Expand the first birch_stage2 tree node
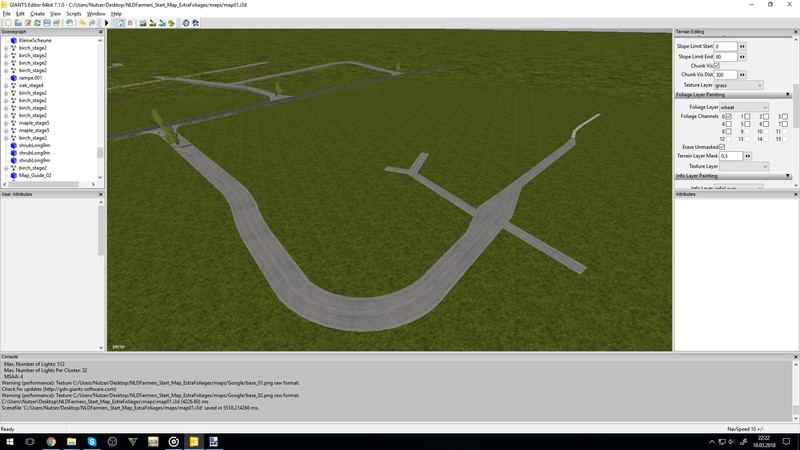Screen dimensions: 800x450 [6, 48]
